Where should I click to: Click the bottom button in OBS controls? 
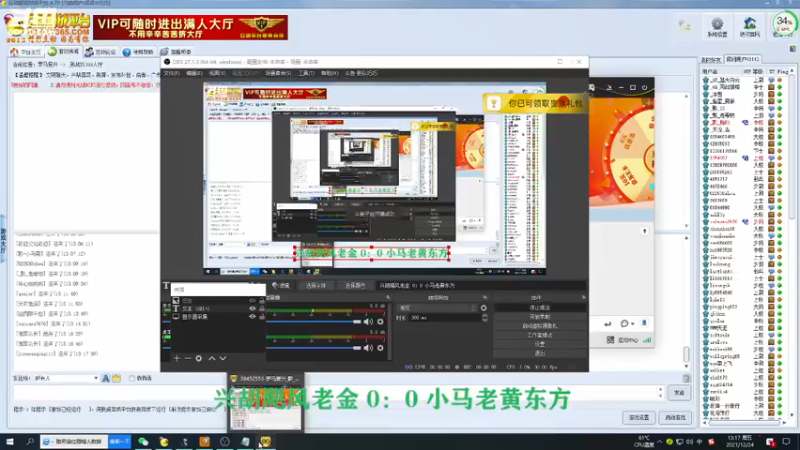539,354
